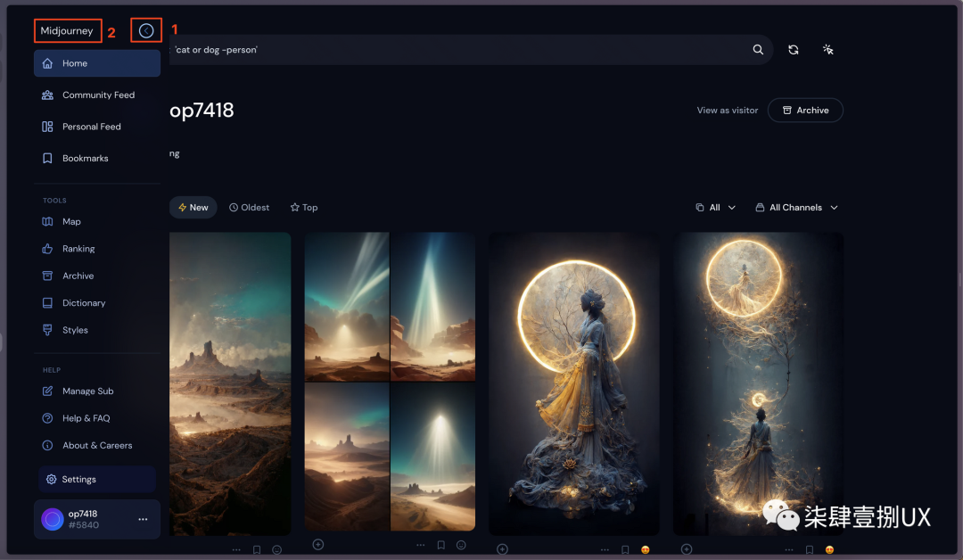Click the sparkle cursor icon at top
This screenshot has width=963, height=560.
tap(827, 50)
